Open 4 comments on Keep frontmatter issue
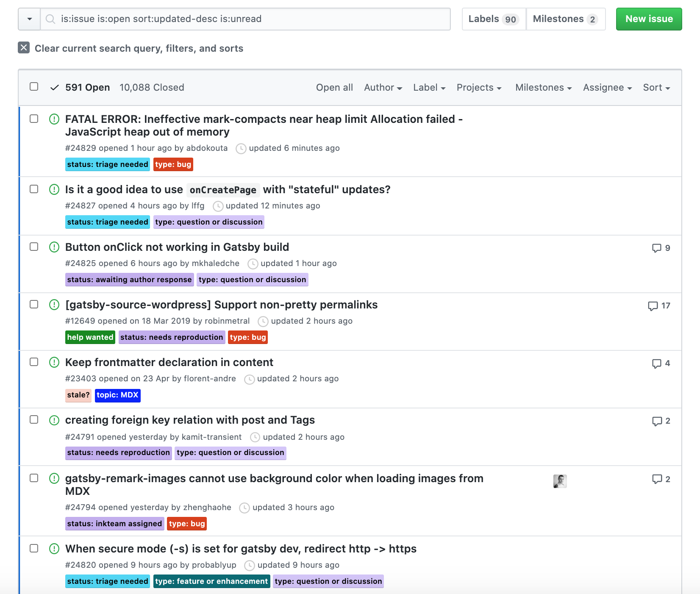 [661, 363]
